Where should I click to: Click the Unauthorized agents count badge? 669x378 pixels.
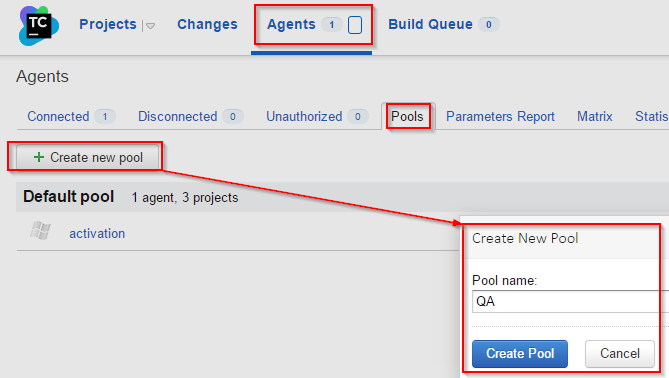[358, 116]
